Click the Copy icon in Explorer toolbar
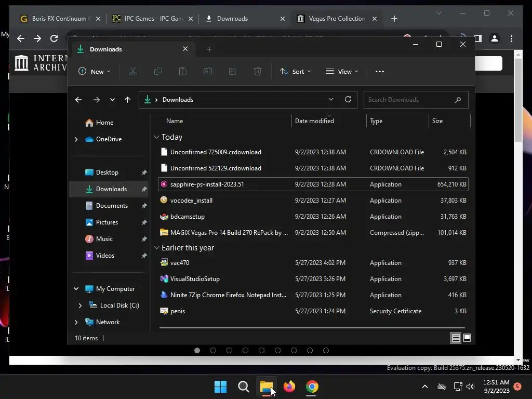 tap(158, 71)
